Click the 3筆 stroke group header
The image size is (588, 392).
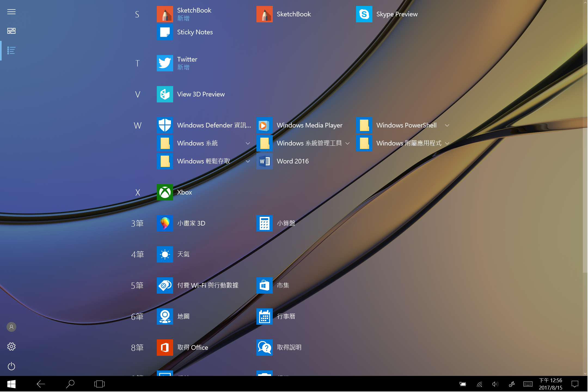pyautogui.click(x=137, y=223)
